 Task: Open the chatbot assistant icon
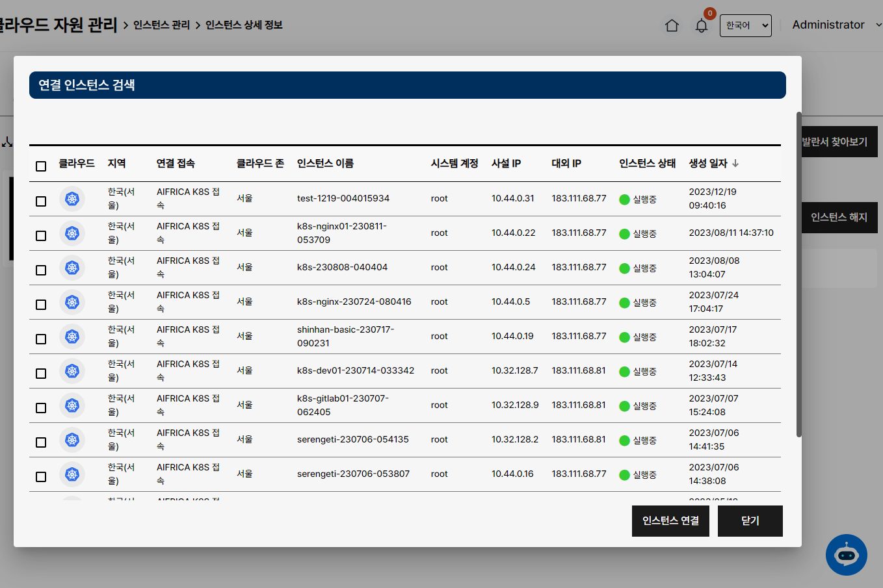pos(846,554)
